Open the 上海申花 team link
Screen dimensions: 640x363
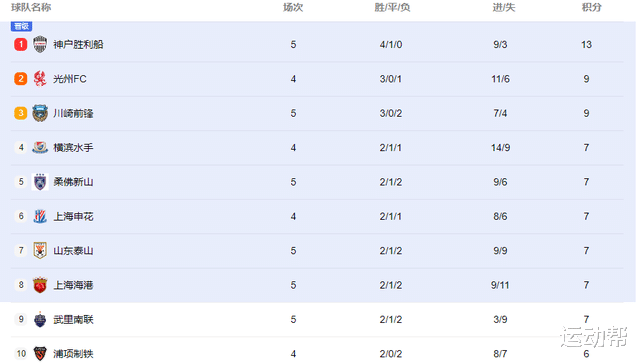[x=73, y=216]
